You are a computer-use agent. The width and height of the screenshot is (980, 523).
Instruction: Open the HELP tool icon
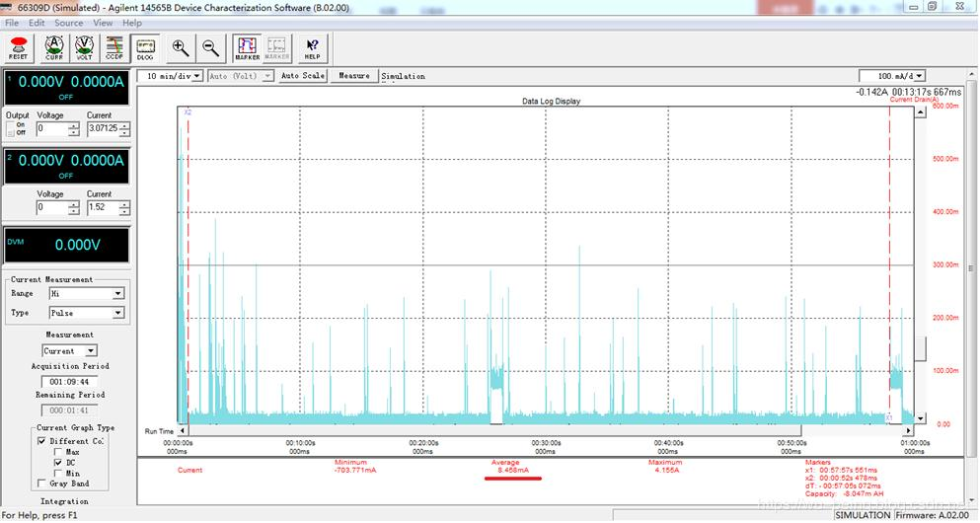click(313, 47)
